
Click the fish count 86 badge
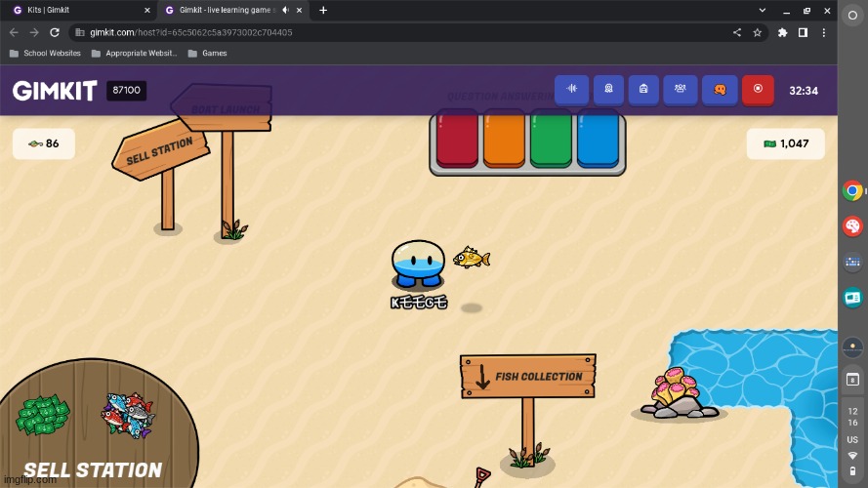click(x=44, y=143)
